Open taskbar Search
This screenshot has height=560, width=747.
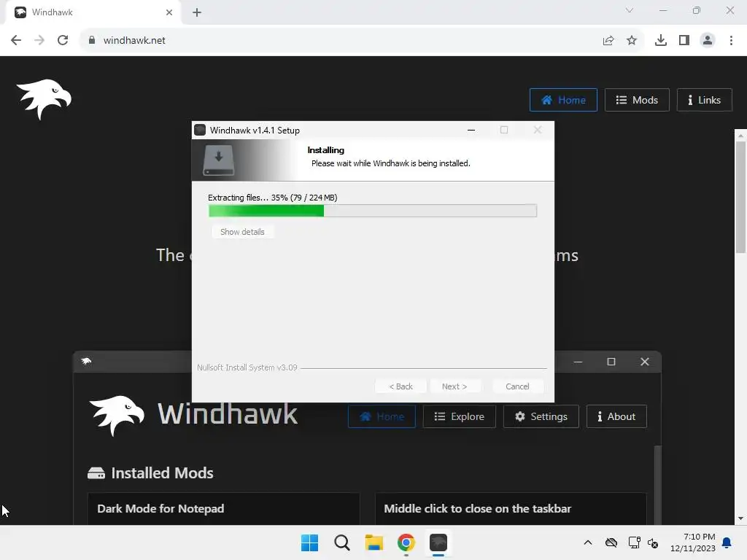point(341,542)
